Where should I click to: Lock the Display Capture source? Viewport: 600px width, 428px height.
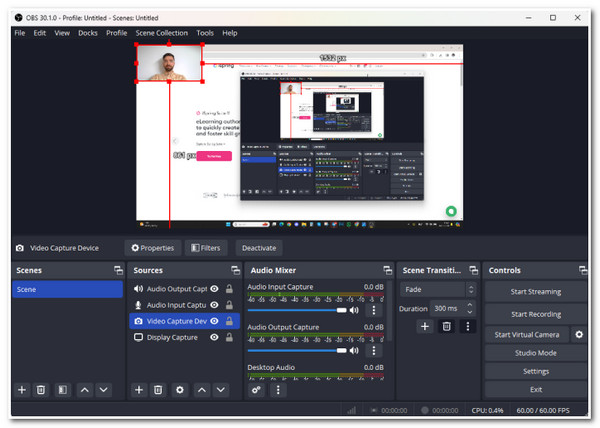(229, 337)
